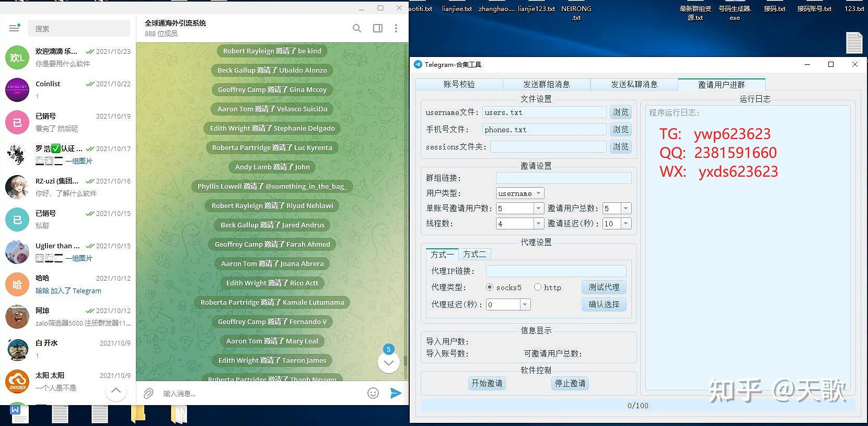Open the 已销号 chat dated 2021/10/15
Screen dimensions: 868x426
click(x=68, y=220)
